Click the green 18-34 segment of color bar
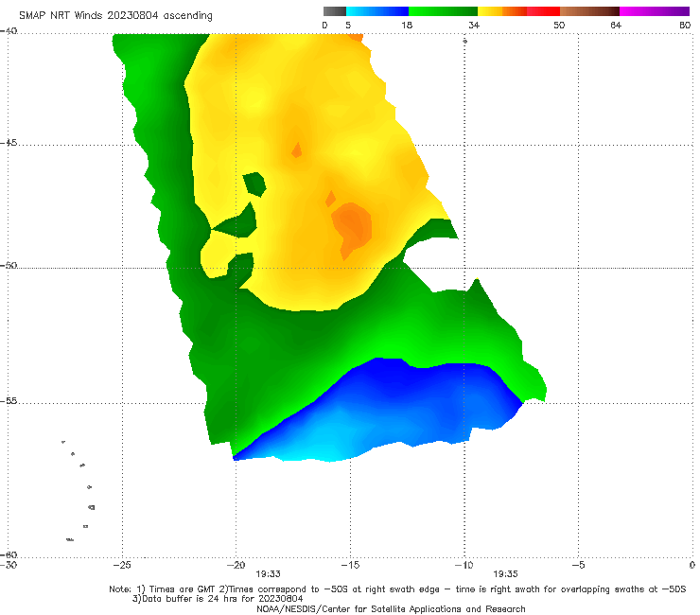The image size is (700, 615). click(443, 11)
